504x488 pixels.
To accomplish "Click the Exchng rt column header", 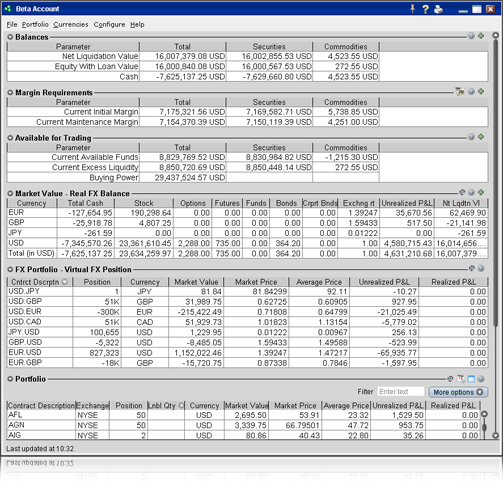I will (x=358, y=203).
